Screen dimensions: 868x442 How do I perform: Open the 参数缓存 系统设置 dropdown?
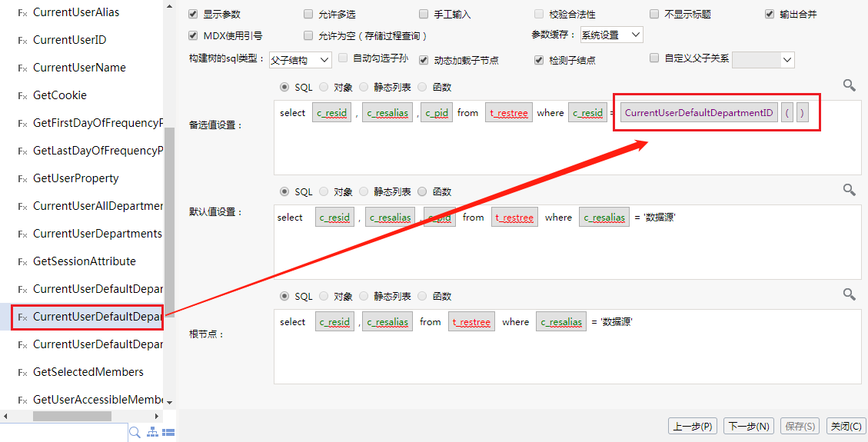[611, 35]
